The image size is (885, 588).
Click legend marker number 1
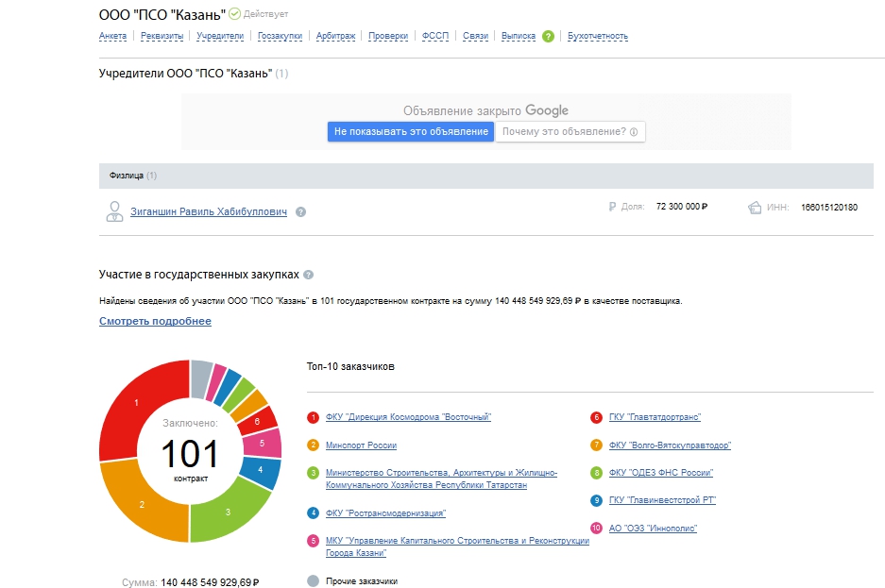(313, 417)
